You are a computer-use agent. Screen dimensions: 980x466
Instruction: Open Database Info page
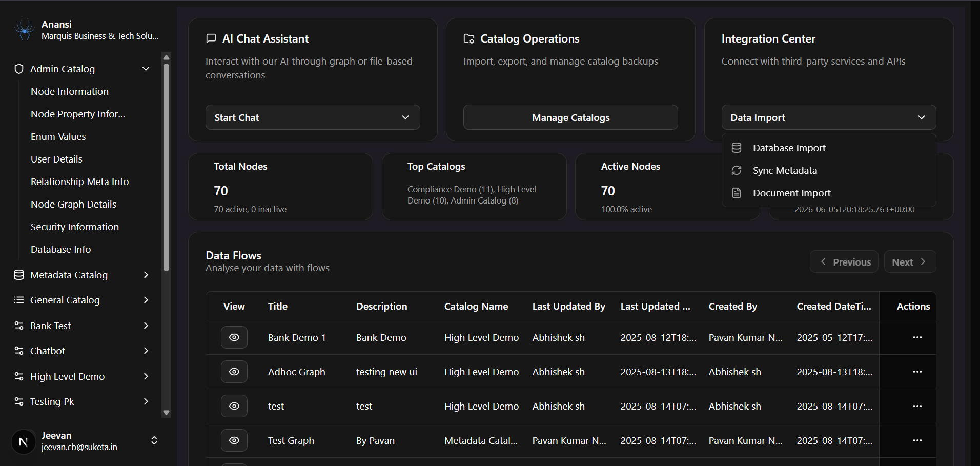60,249
